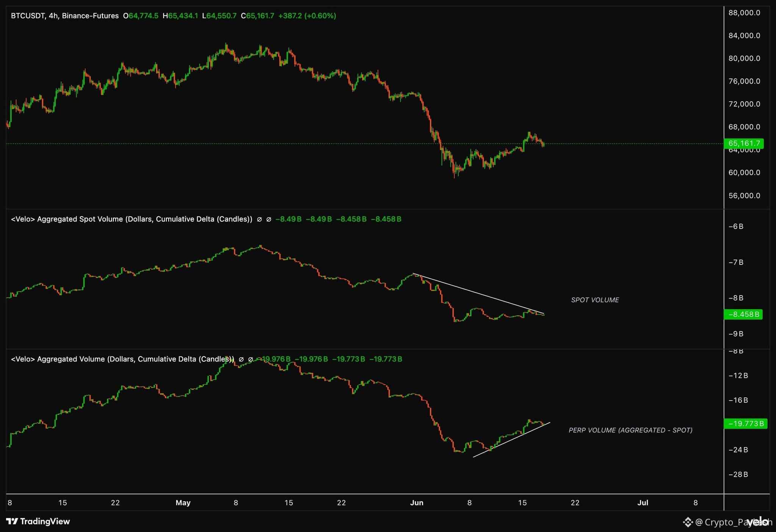
Task: Click the 88,000.0 price scale label
Action: (x=744, y=13)
